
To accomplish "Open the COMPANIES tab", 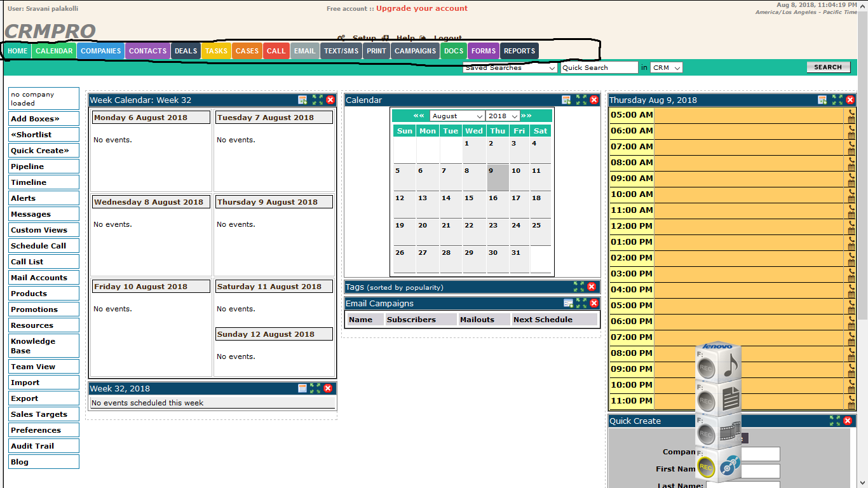I will point(101,51).
